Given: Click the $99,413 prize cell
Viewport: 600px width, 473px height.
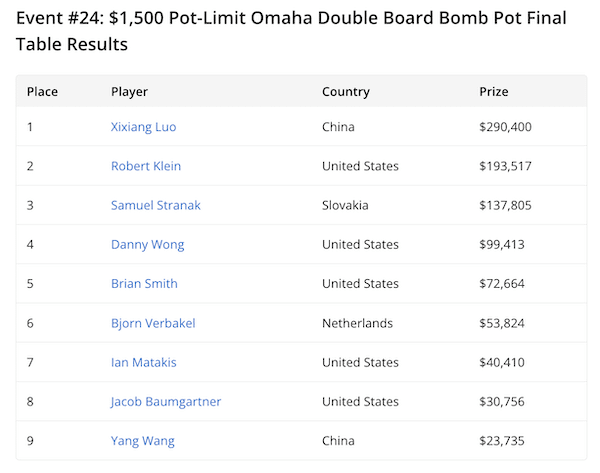Looking at the screenshot, I should pyautogui.click(x=502, y=244).
